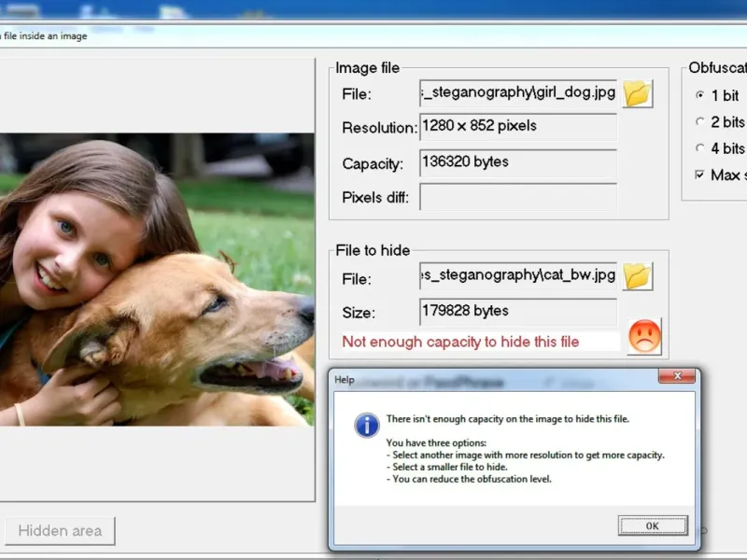Click 'You can reduce the obfuscation level.' text

pyautogui.click(x=469, y=479)
